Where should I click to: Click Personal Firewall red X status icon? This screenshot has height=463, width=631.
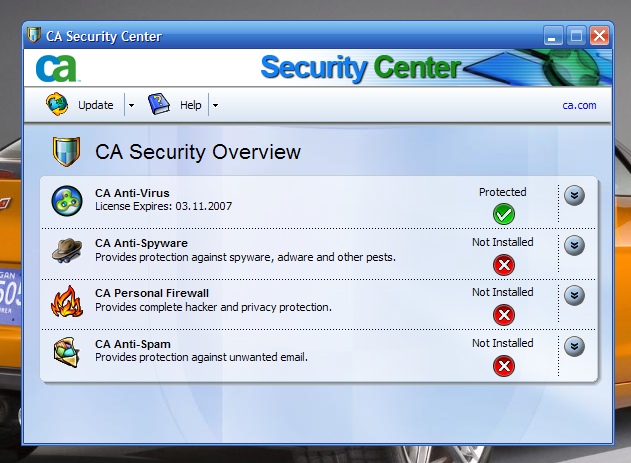503,315
